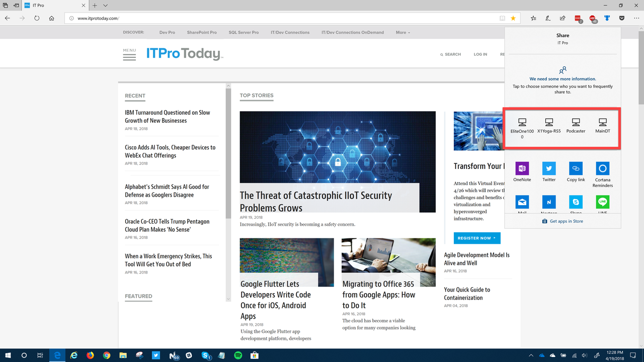Open Your Quick Guide to Containerization

[467, 294]
